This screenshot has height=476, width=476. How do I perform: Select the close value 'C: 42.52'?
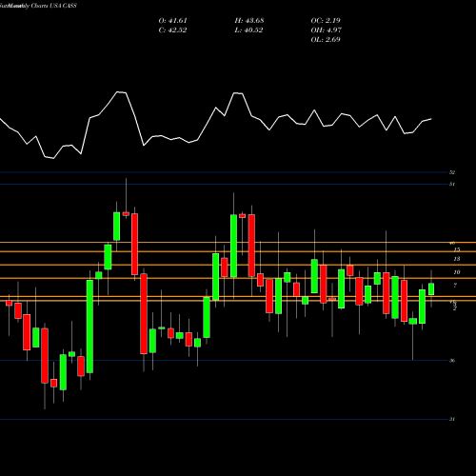pos(173,30)
